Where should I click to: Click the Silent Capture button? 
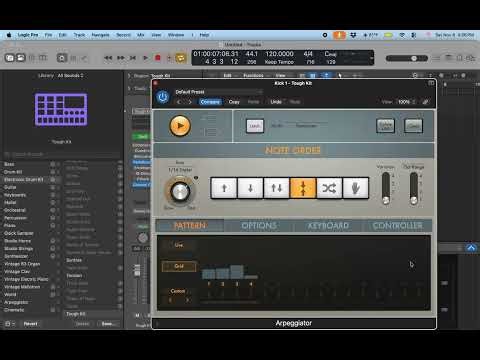pos(386,126)
